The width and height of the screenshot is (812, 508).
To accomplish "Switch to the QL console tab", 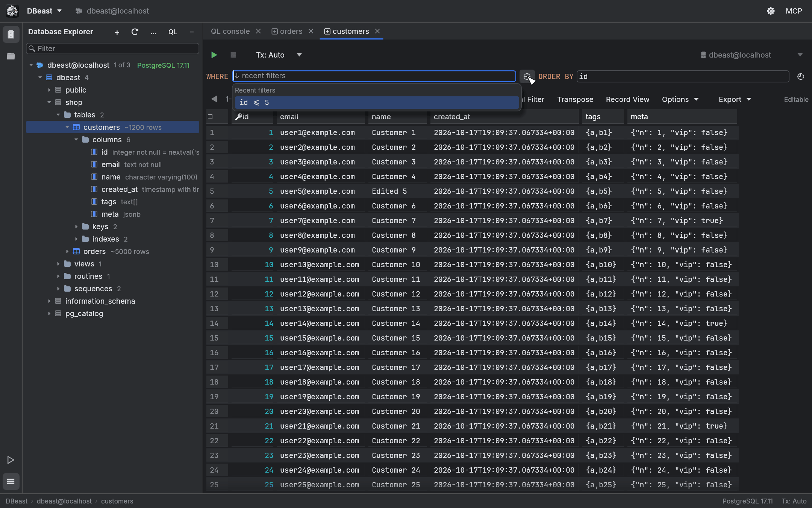I will [x=230, y=31].
